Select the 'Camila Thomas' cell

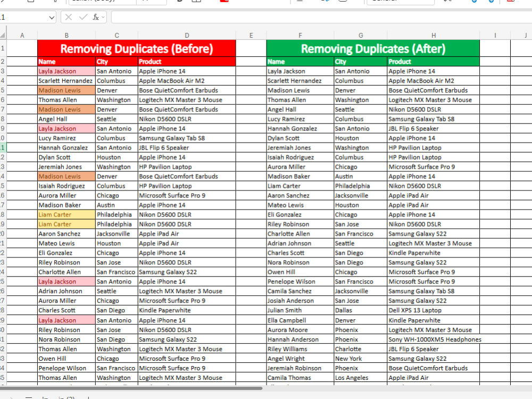[x=300, y=378]
